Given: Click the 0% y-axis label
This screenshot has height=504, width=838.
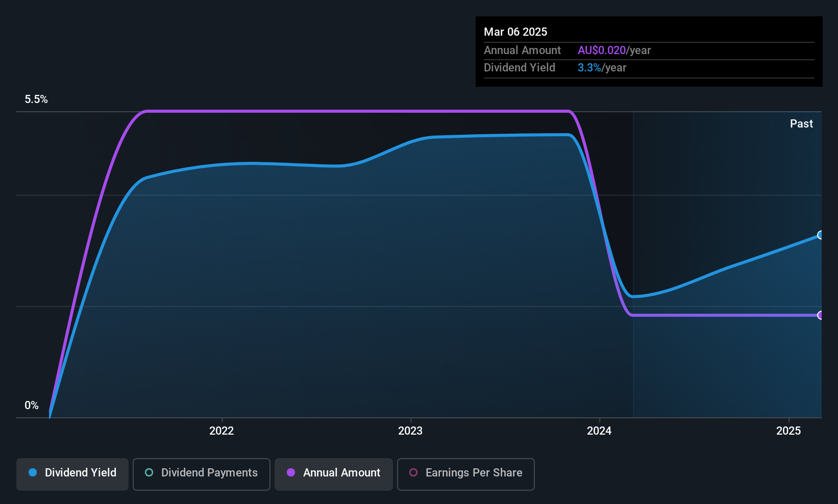Looking at the screenshot, I should click(x=32, y=406).
